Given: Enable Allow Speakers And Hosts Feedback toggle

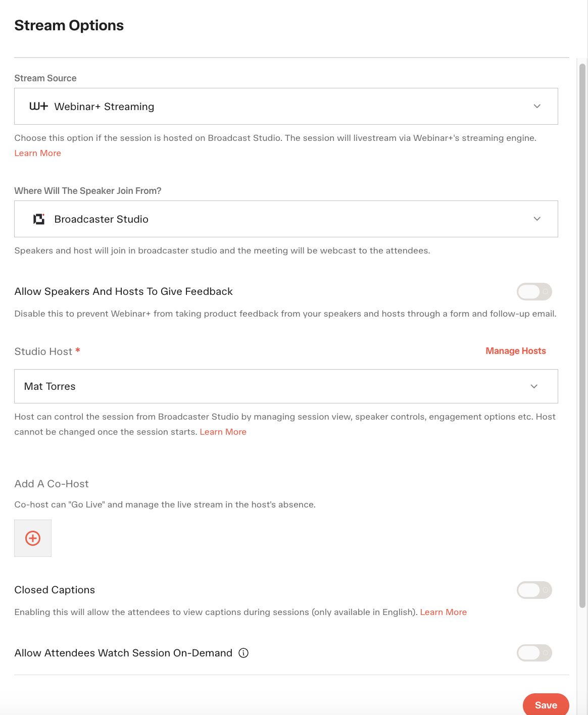Looking at the screenshot, I should pos(534,291).
